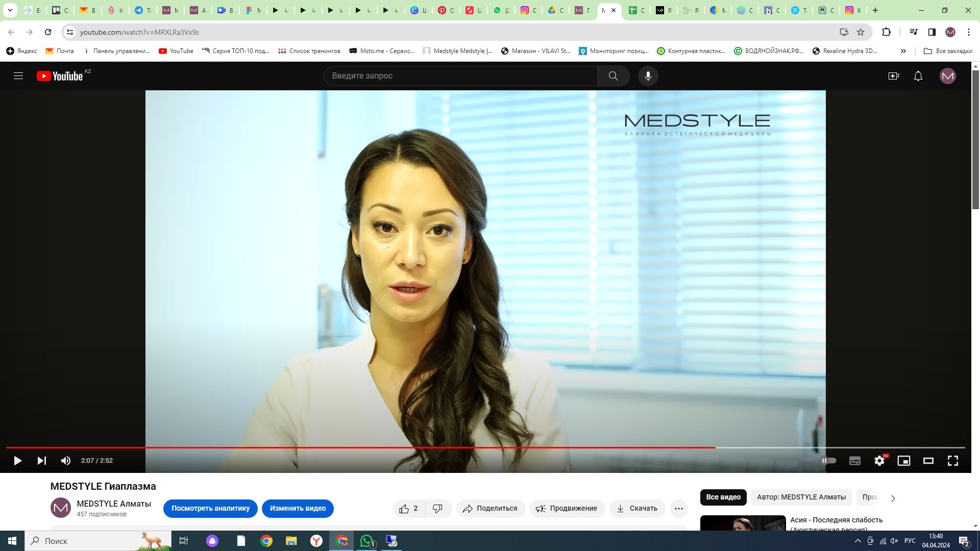The width and height of the screenshot is (980, 551).
Task: Open more actions three-dot menu
Action: (x=678, y=509)
